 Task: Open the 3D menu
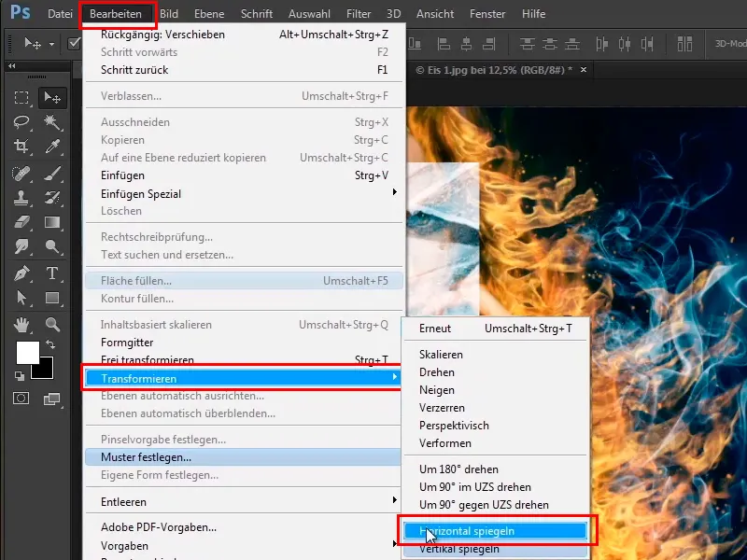[393, 14]
